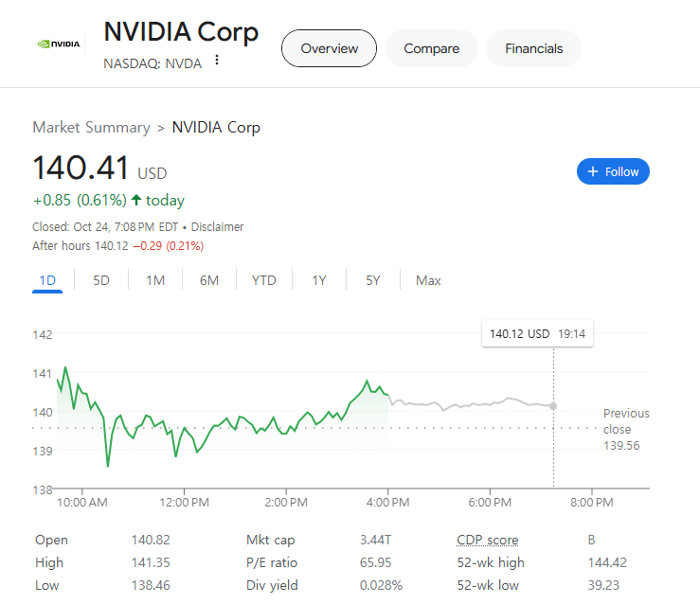Click the Market Summary breadcrumb
Viewport: 700px width, 604px height.
point(91,127)
